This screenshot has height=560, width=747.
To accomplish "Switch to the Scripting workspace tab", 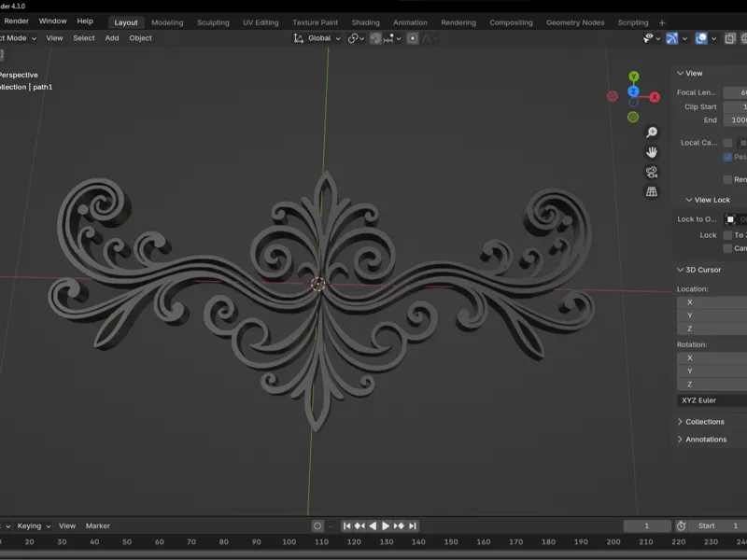I will (x=633, y=22).
